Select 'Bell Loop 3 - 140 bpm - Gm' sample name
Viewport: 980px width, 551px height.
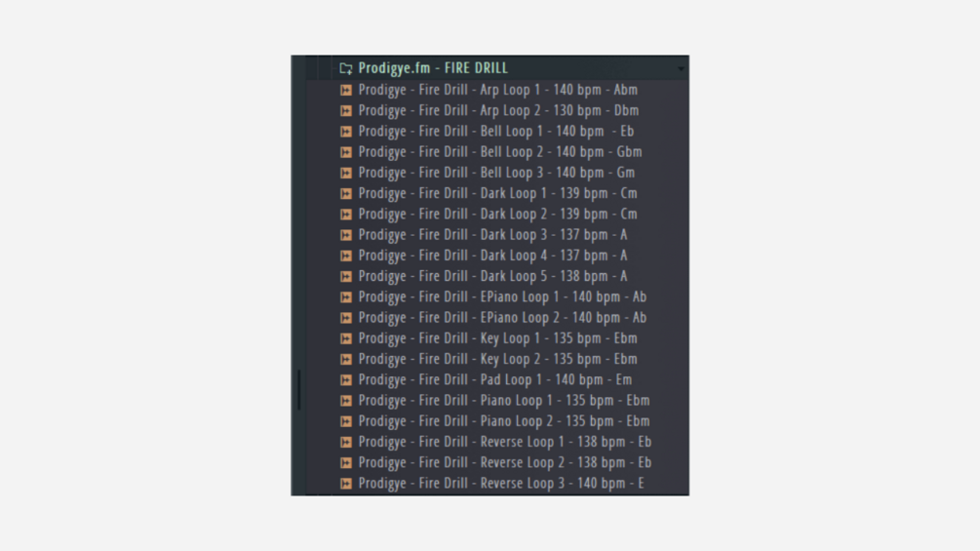[497, 173]
